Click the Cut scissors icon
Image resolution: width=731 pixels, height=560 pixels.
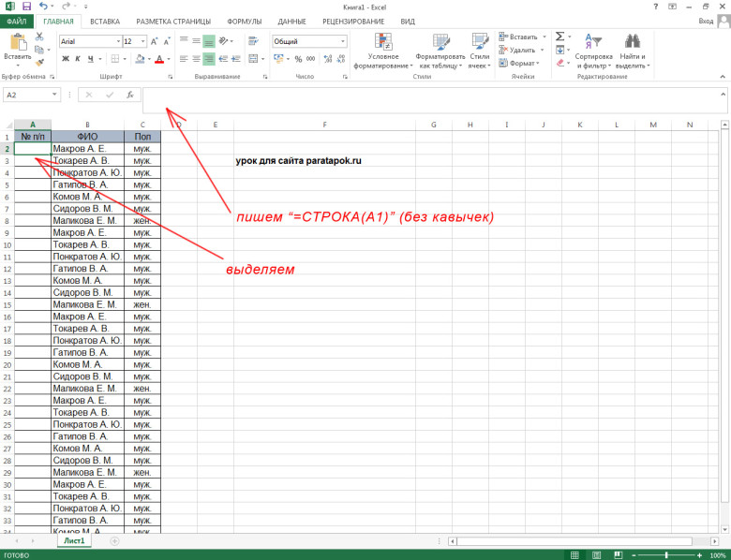[39, 37]
